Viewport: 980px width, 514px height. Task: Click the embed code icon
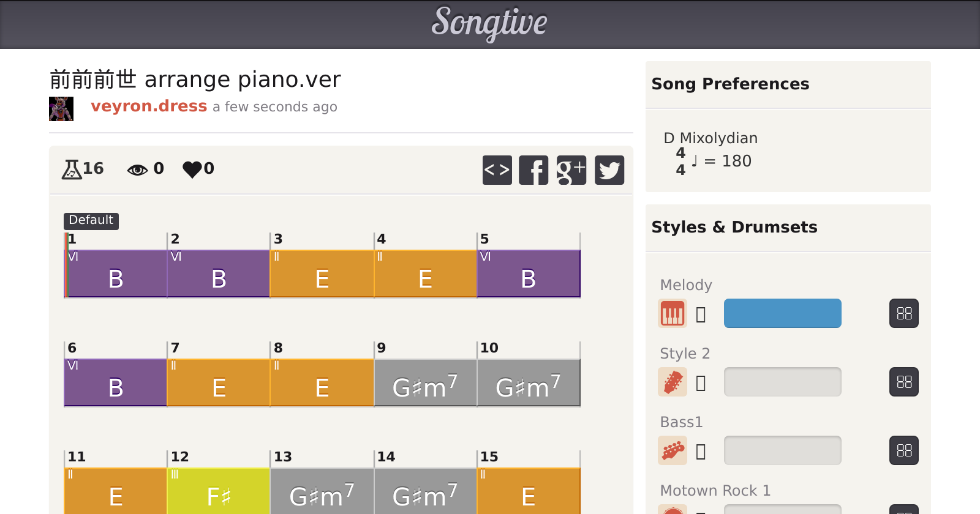click(x=497, y=169)
